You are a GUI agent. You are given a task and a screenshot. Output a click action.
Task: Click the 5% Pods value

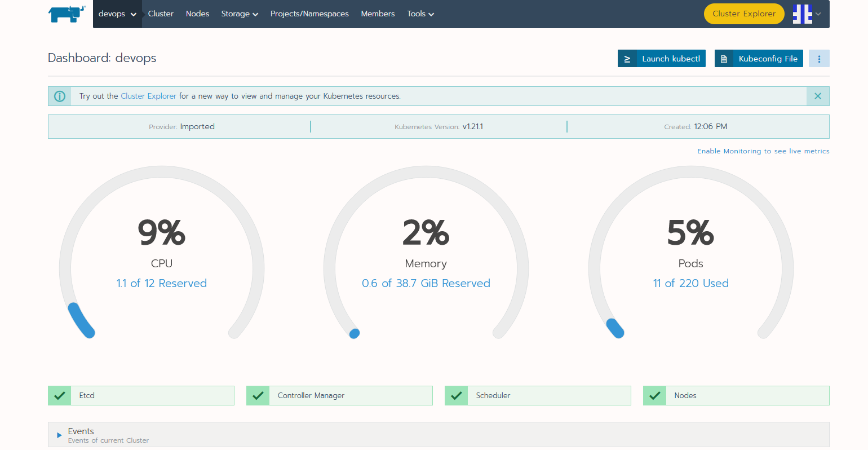(x=691, y=232)
